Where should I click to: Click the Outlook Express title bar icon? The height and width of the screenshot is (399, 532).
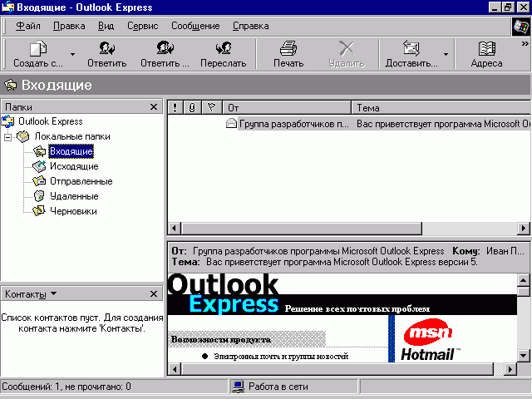click(x=8, y=7)
